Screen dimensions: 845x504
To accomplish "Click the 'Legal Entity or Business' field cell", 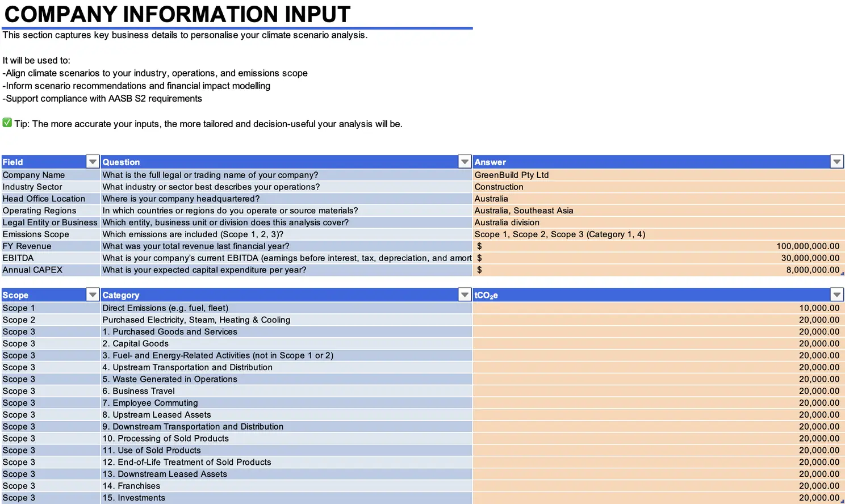I will point(51,222).
